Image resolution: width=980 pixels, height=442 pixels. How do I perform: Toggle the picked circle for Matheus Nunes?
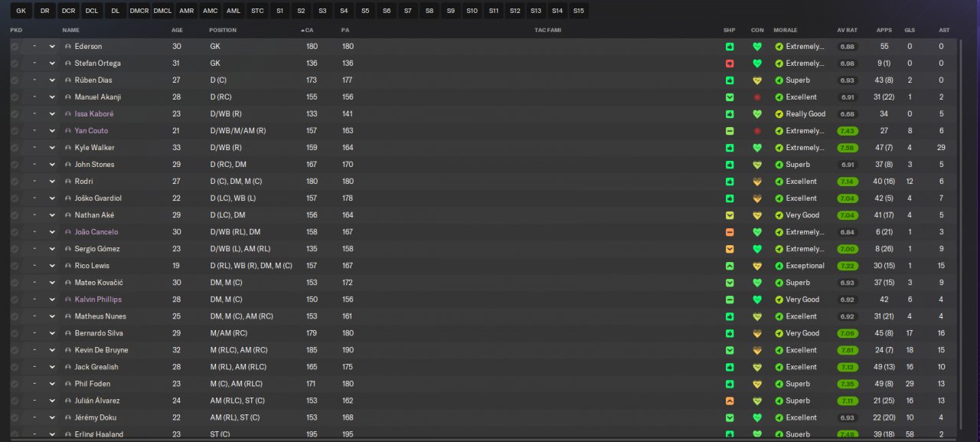pos(15,316)
